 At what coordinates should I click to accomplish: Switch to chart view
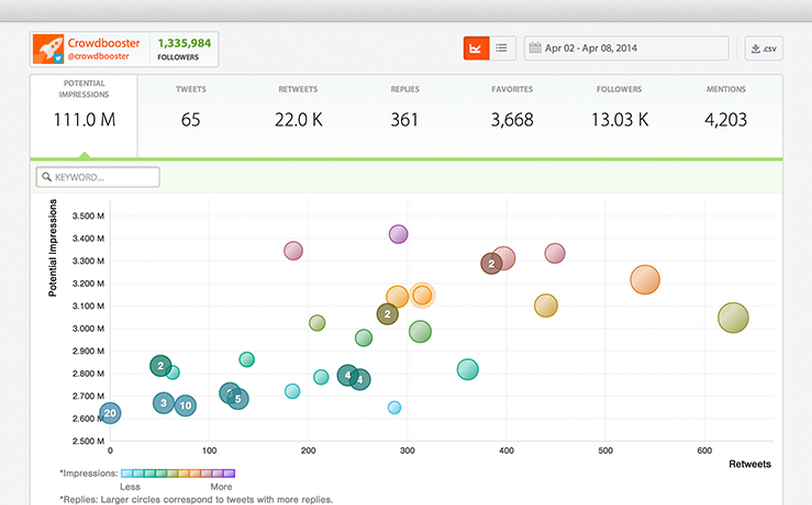click(x=476, y=48)
